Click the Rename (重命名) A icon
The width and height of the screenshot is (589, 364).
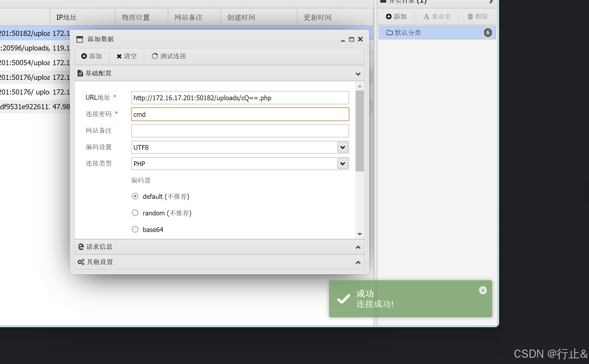(x=426, y=17)
